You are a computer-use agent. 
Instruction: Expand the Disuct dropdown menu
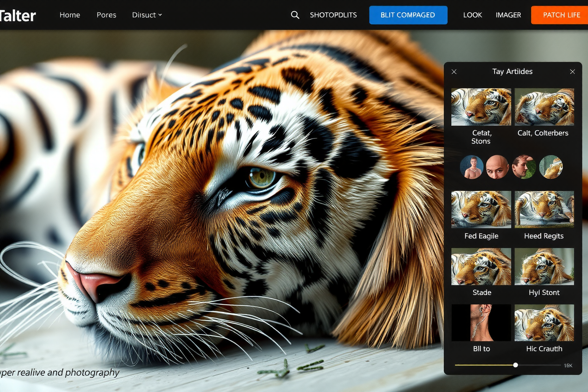pyautogui.click(x=147, y=15)
